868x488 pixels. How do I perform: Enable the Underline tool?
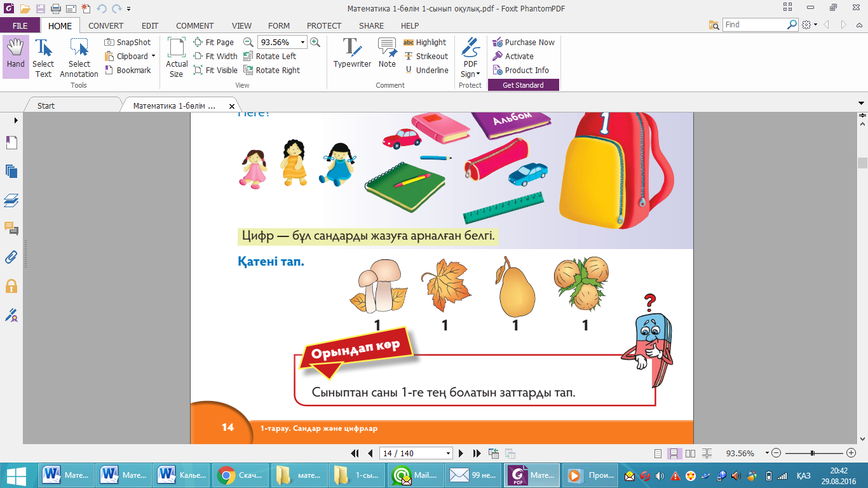point(426,70)
